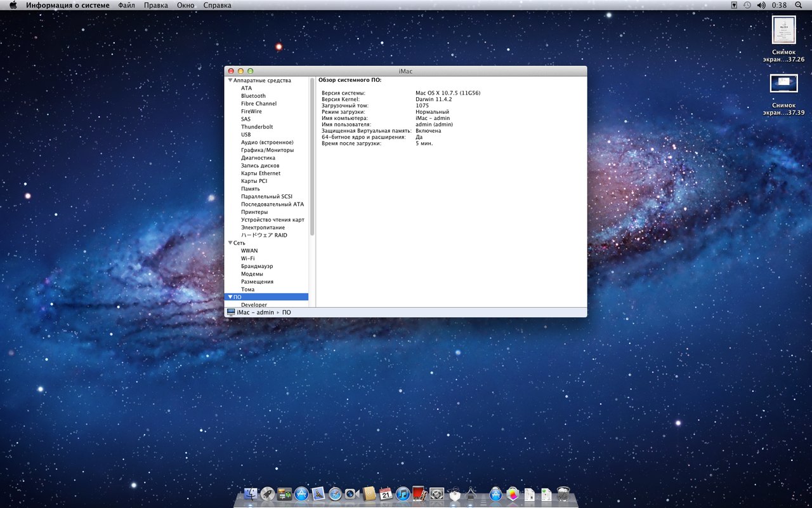
Task: Open System Preferences gear icon in Dock
Action: (x=436, y=494)
